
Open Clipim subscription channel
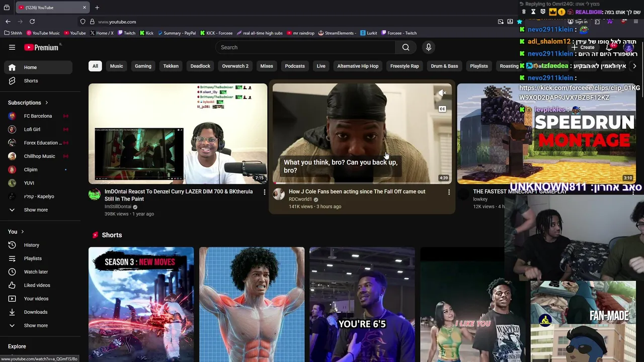click(x=38, y=169)
